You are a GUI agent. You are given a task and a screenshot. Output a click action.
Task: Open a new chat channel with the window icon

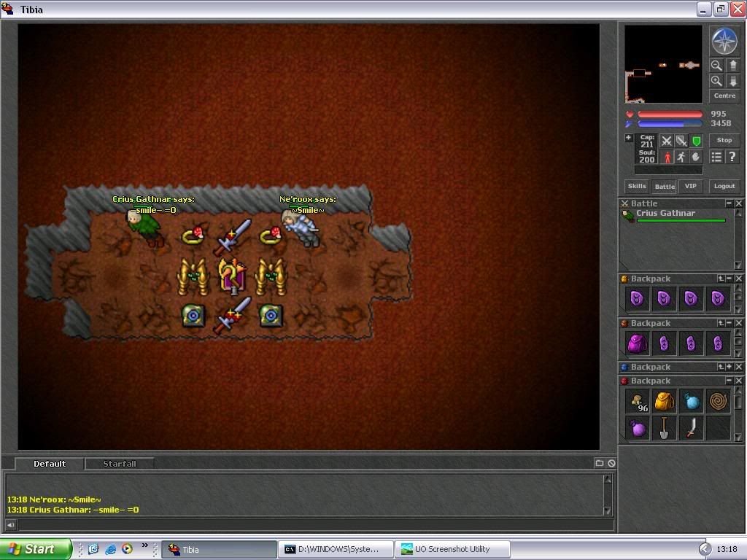point(600,463)
